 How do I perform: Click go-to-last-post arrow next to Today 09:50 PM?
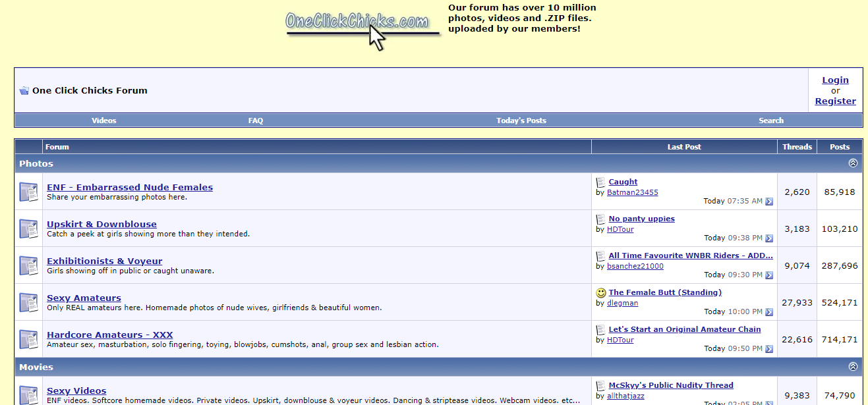768,349
